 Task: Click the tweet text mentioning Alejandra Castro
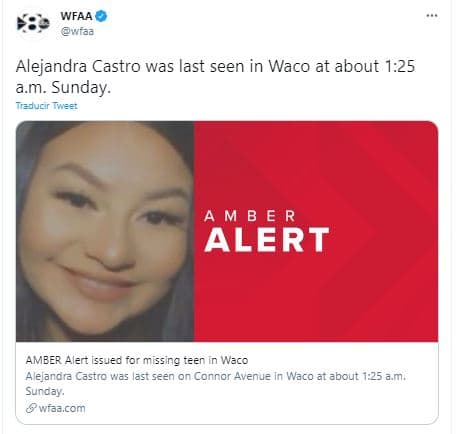[215, 77]
